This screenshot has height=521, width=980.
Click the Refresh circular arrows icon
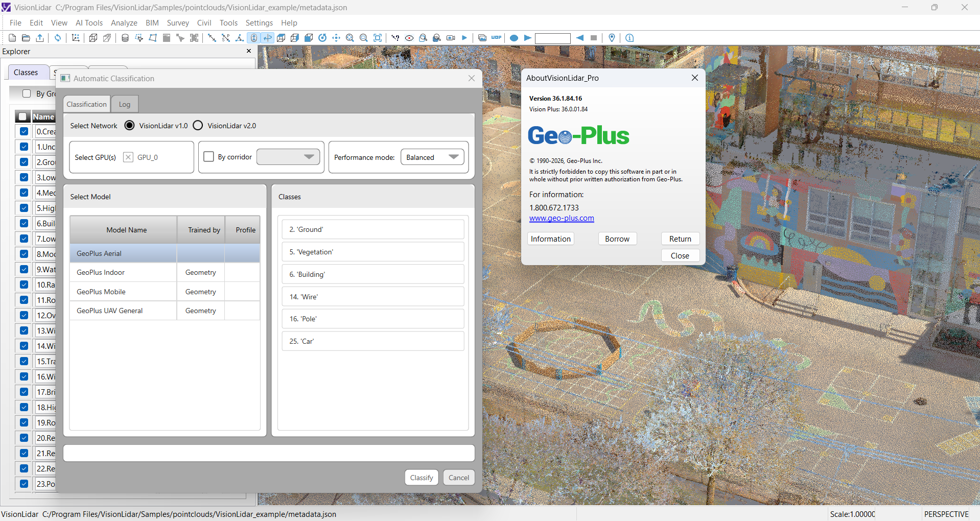(58, 38)
